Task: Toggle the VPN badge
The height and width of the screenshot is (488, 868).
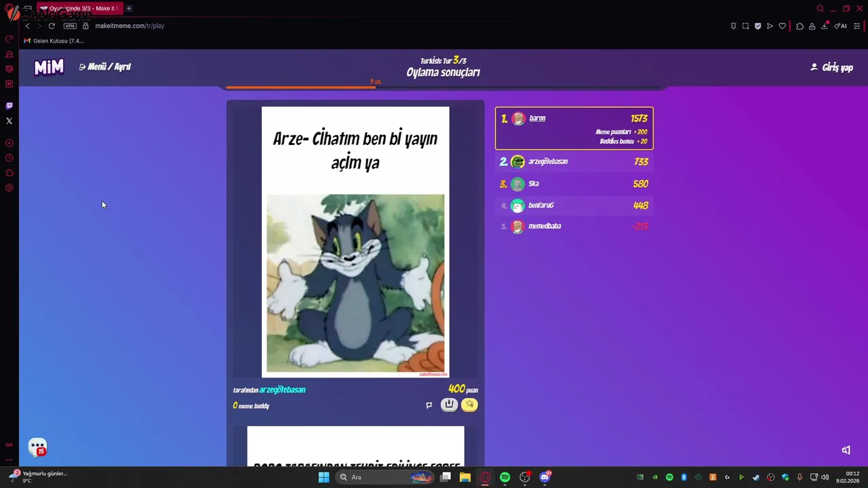Action: pos(70,26)
